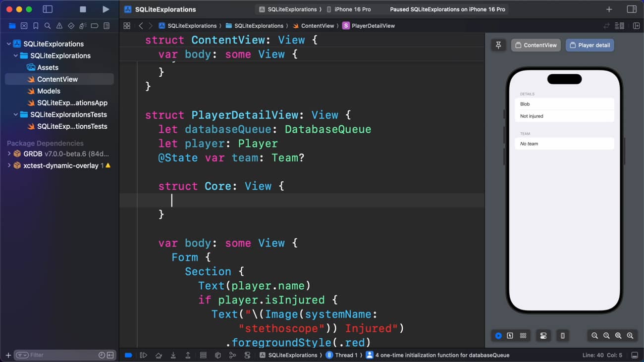
Task: Click the Paused SQLiteExplorations activity status
Action: point(447,9)
